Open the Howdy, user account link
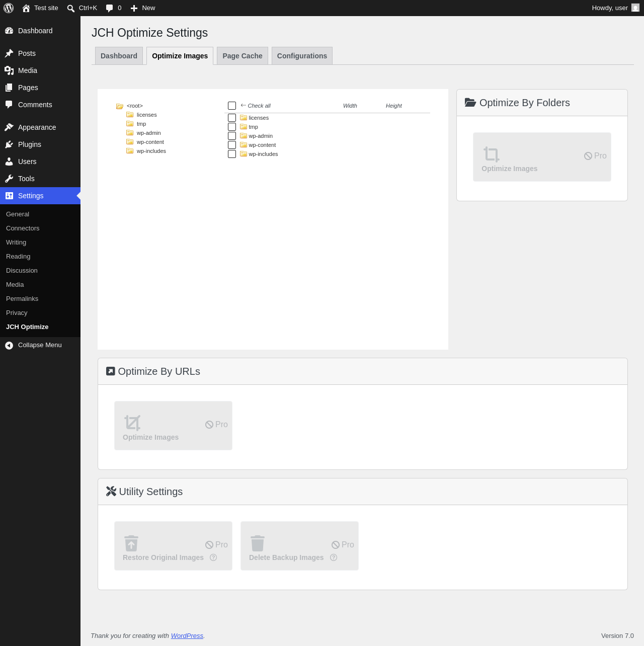 click(615, 8)
